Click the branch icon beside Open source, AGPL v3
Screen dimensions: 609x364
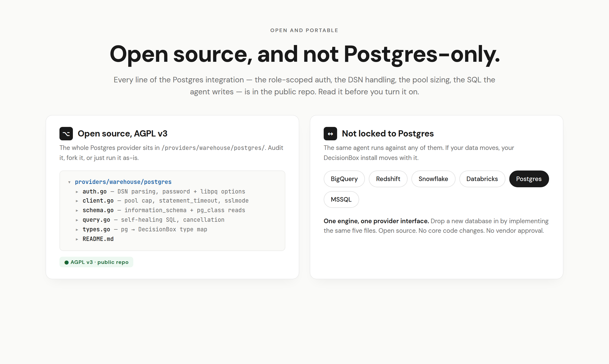pyautogui.click(x=66, y=133)
